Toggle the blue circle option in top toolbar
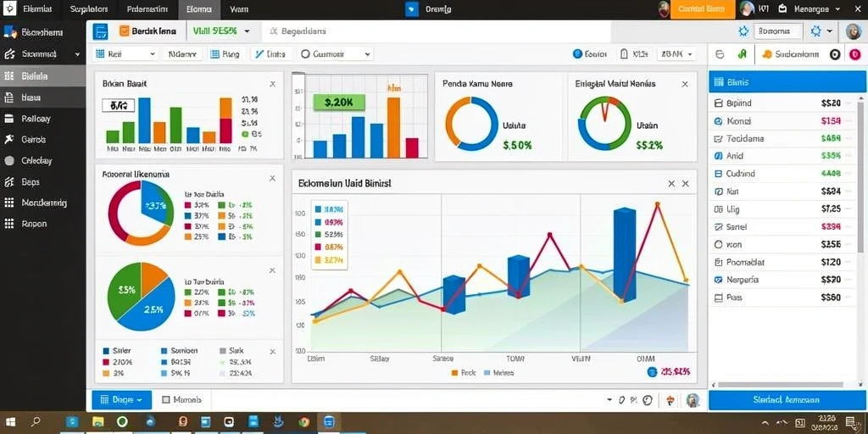The width and height of the screenshot is (868, 434). [x=577, y=54]
